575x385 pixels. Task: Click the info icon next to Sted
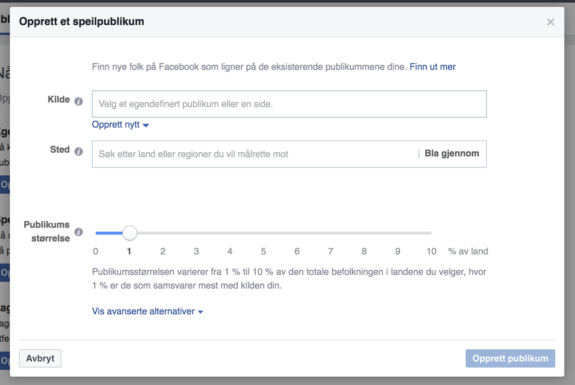pyautogui.click(x=78, y=151)
